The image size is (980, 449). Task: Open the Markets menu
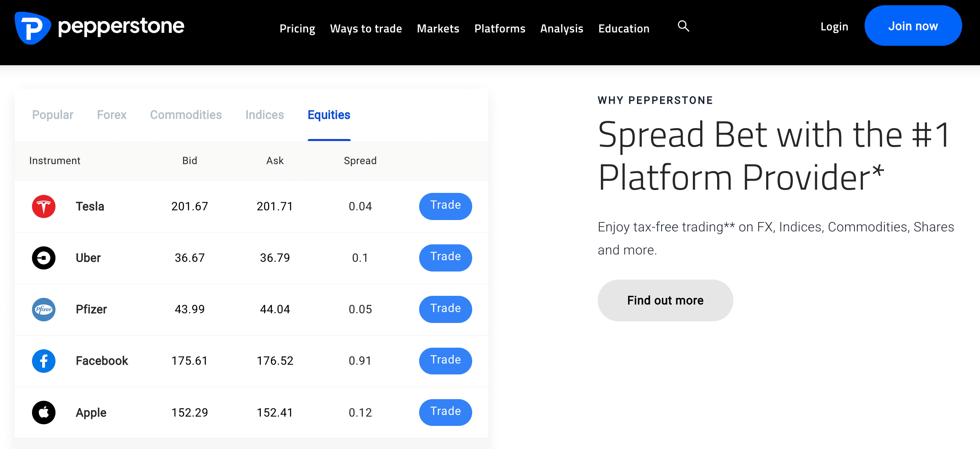point(438,29)
